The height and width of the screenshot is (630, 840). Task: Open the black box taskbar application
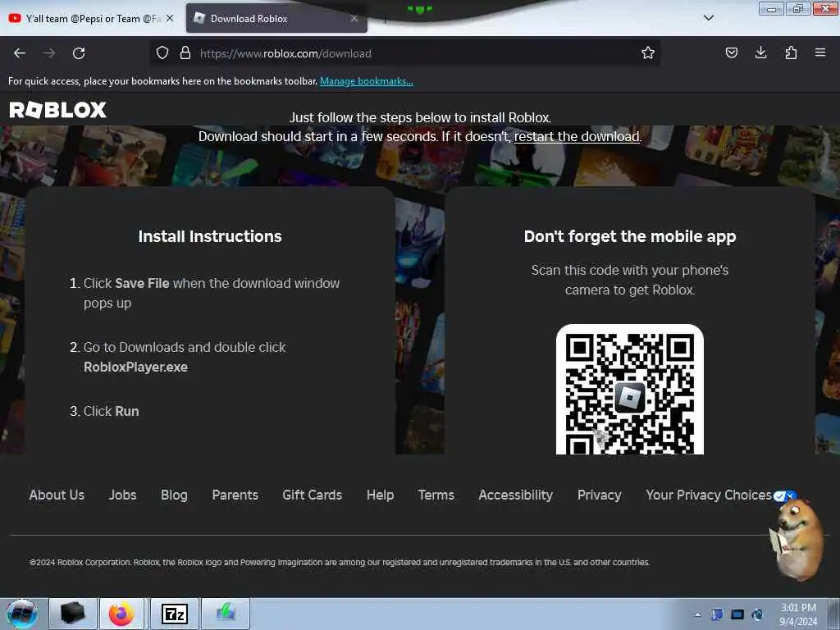[x=73, y=614]
